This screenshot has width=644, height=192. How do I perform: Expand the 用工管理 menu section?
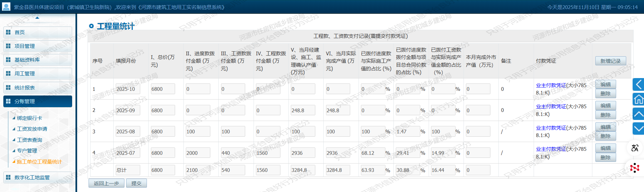[x=38, y=73]
